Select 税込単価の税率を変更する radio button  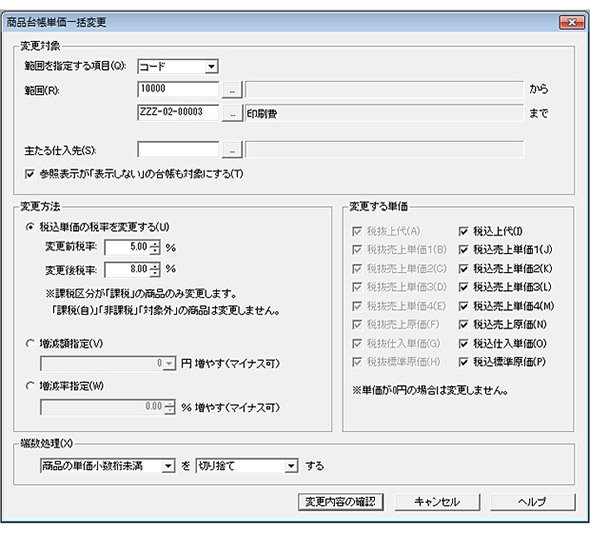click(x=30, y=227)
